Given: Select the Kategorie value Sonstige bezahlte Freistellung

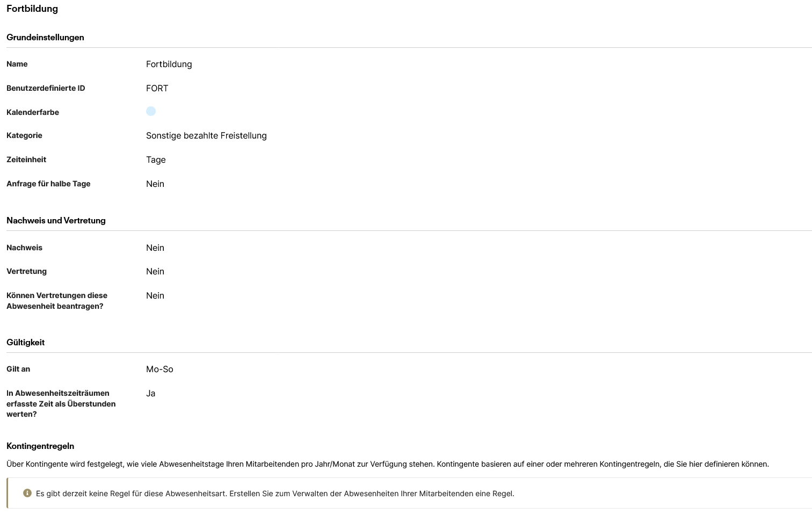Looking at the screenshot, I should (x=206, y=135).
